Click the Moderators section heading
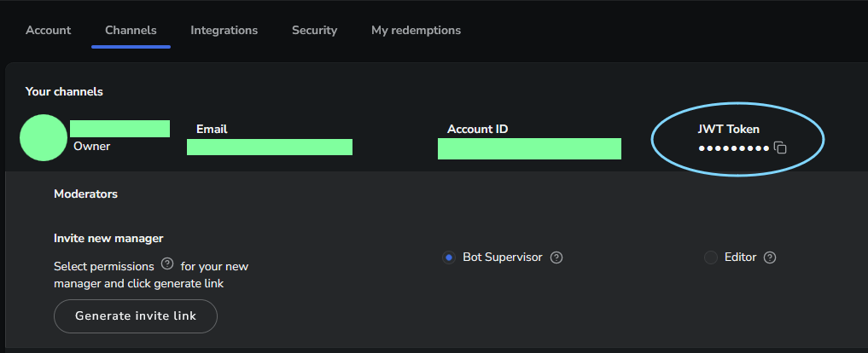868x353 pixels. click(x=86, y=194)
